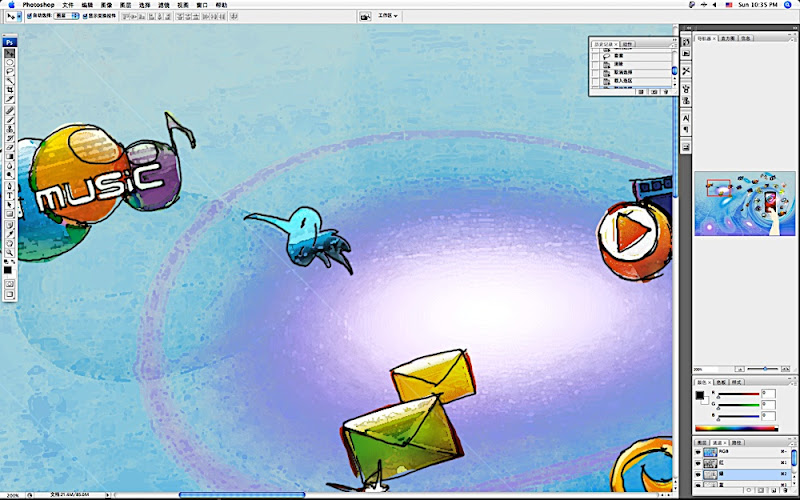Open the 窗口 menu

point(202,5)
